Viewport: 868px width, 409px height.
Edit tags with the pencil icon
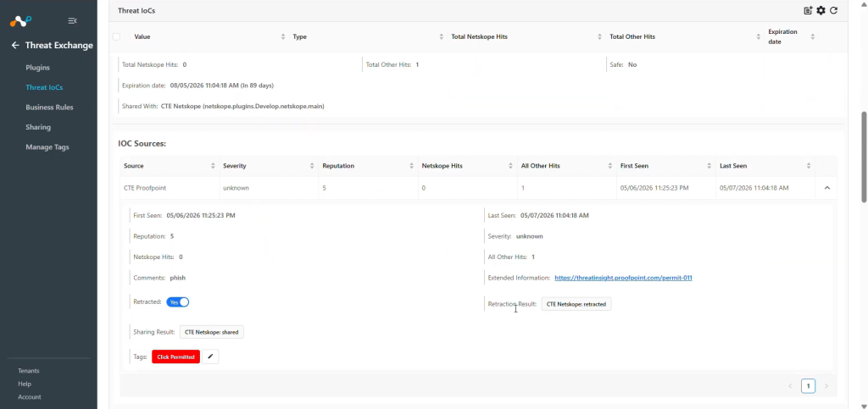[x=210, y=357]
